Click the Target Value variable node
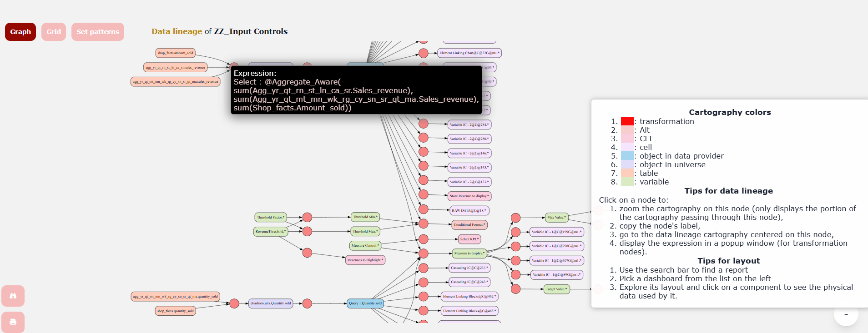The height and width of the screenshot is (333, 868). 557,289
